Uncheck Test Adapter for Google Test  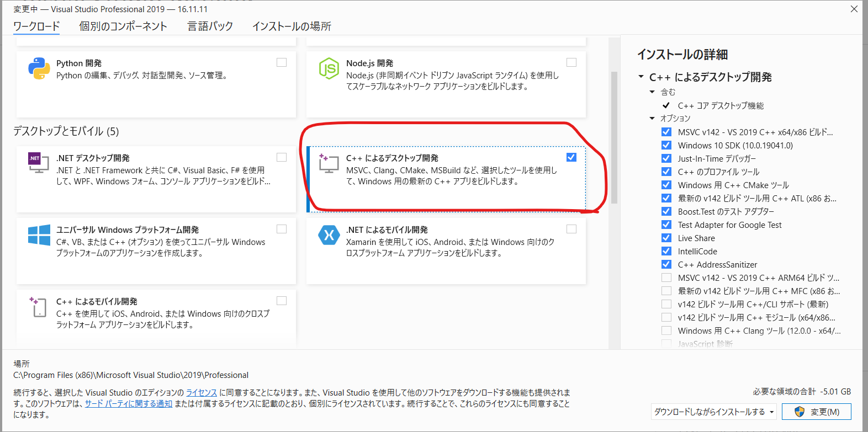click(666, 225)
